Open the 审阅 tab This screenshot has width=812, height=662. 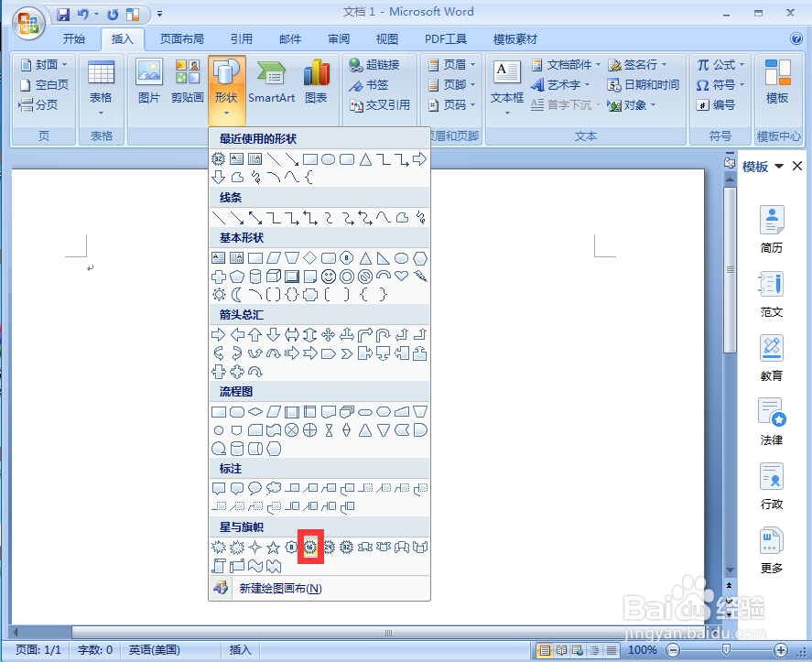[x=339, y=38]
